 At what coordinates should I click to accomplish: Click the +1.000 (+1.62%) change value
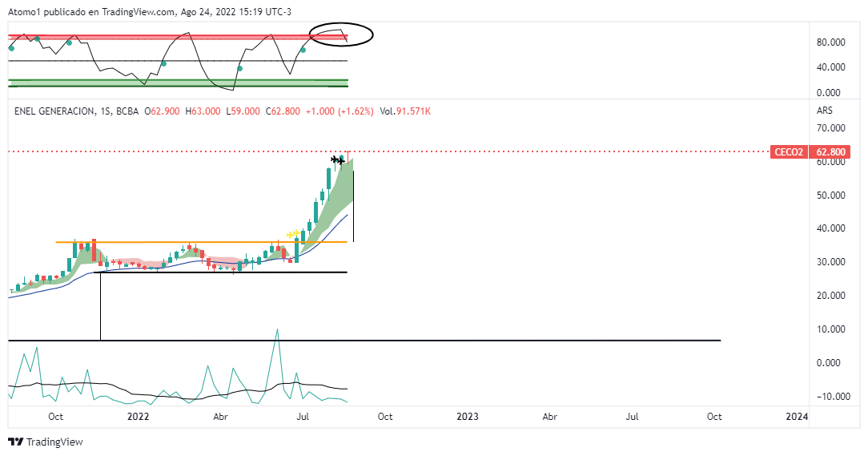pyautogui.click(x=340, y=111)
